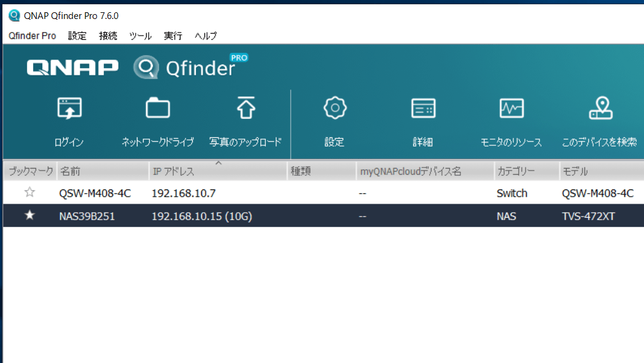Open the 実行 menu
The height and width of the screenshot is (363, 644).
(x=173, y=36)
